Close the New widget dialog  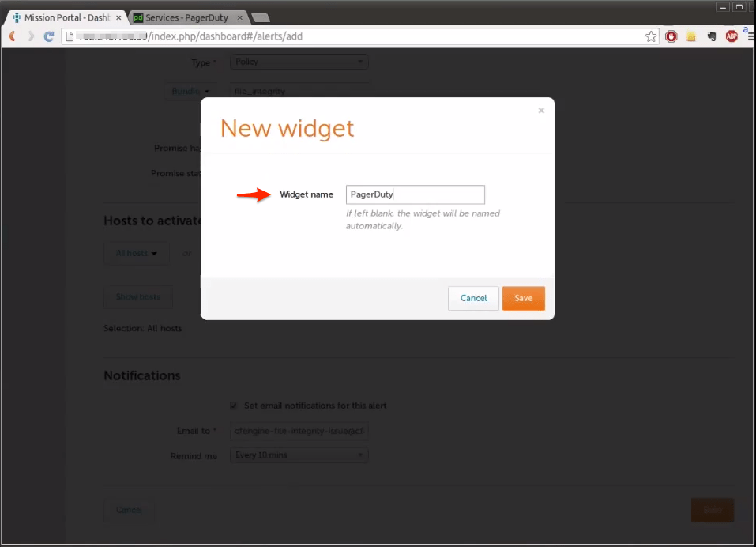click(x=541, y=110)
